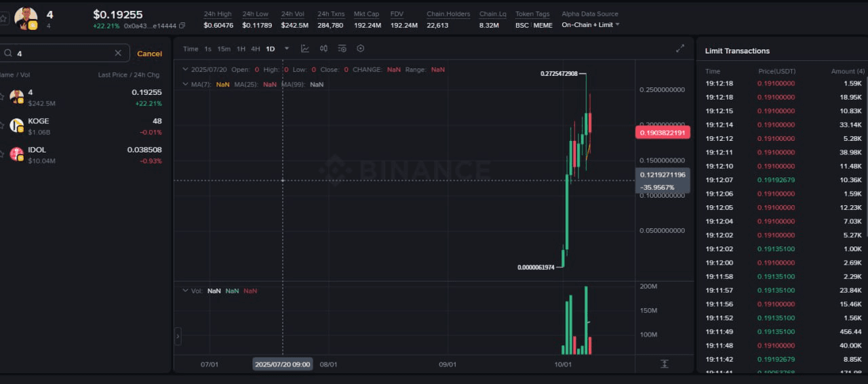Viewport: 868px width, 384px height.
Task: Toggle favorite star for token 4 header
Action: click(3, 19)
